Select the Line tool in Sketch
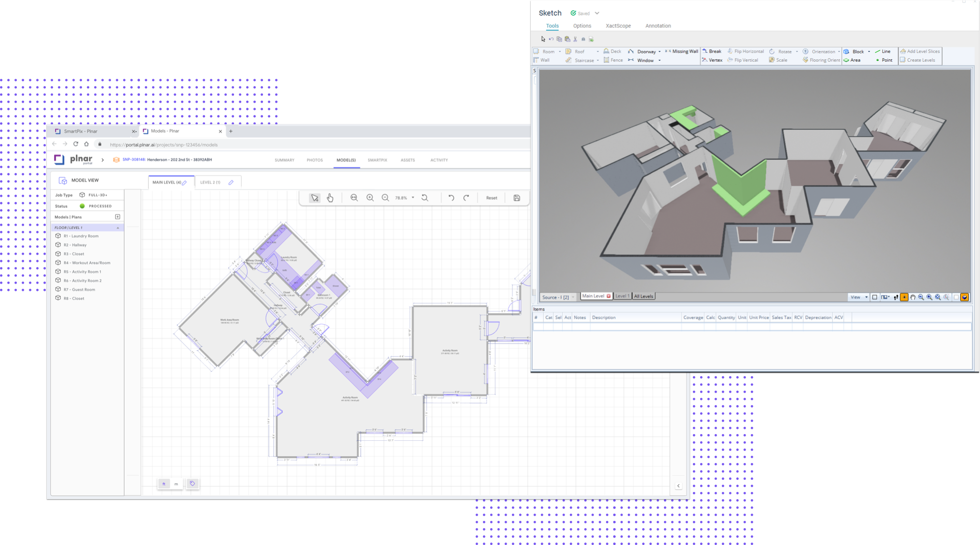Screen dimensions: 980x545 click(883, 52)
